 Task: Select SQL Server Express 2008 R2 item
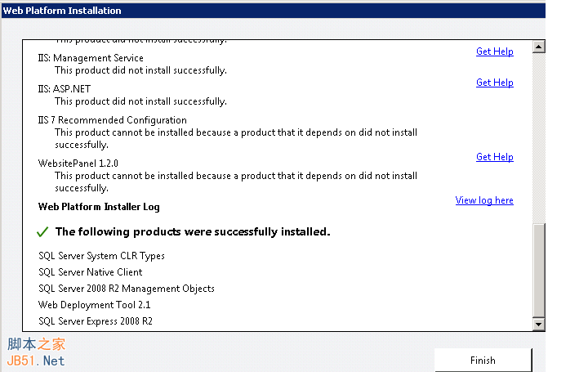click(95, 321)
